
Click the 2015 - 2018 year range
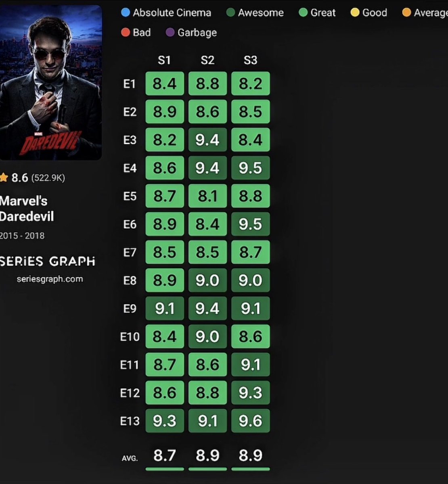(22, 236)
